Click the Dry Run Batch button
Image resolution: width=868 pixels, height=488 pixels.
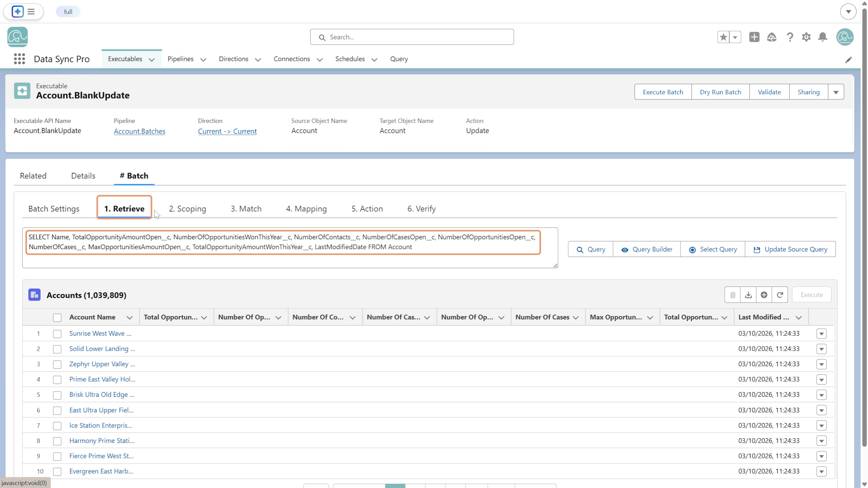[720, 92]
